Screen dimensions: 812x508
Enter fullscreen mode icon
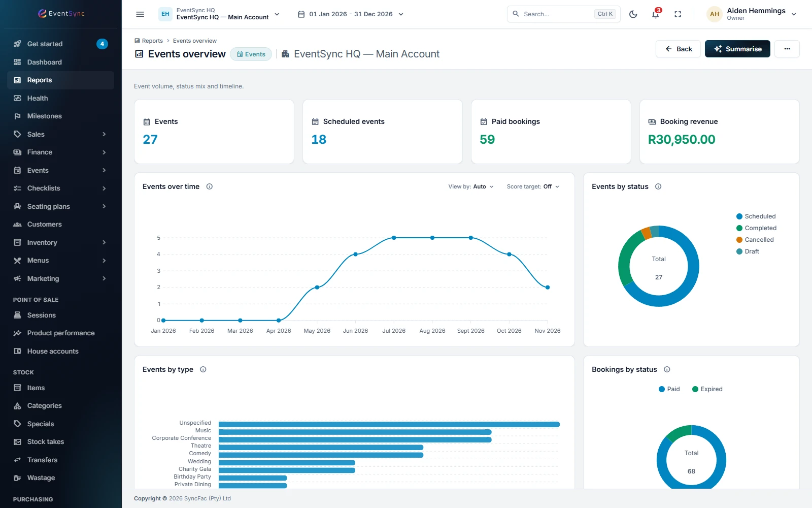[x=678, y=14]
